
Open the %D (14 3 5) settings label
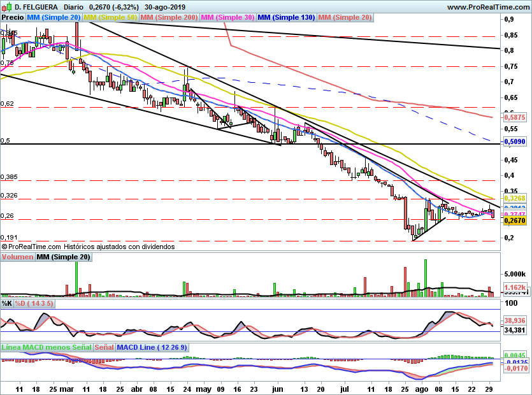pos(34,303)
